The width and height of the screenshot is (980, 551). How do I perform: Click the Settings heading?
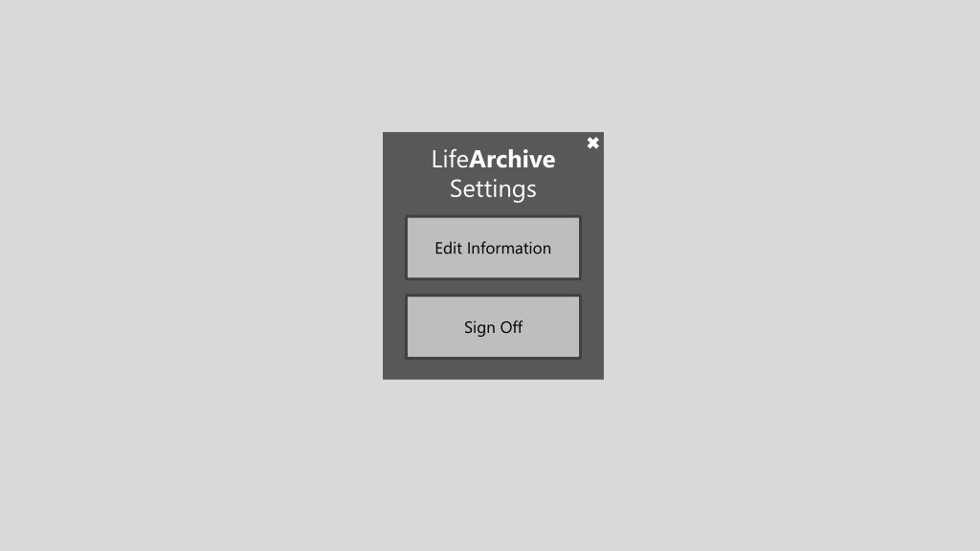click(x=493, y=189)
